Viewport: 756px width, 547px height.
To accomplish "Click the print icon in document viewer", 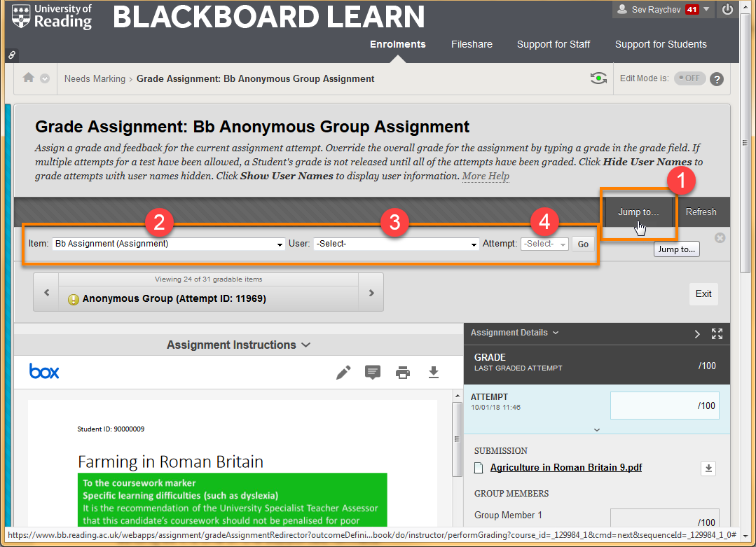I will 403,373.
